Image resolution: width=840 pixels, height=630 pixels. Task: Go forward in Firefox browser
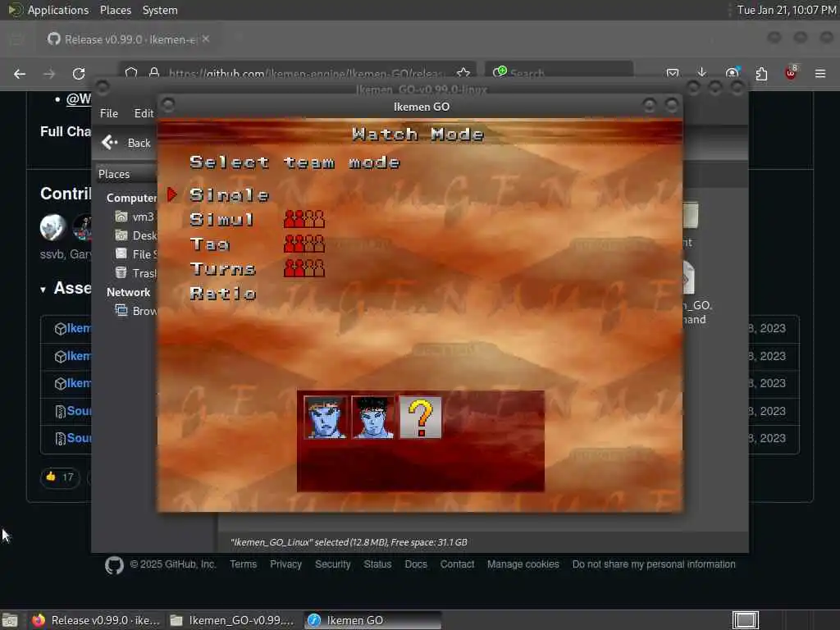point(49,74)
